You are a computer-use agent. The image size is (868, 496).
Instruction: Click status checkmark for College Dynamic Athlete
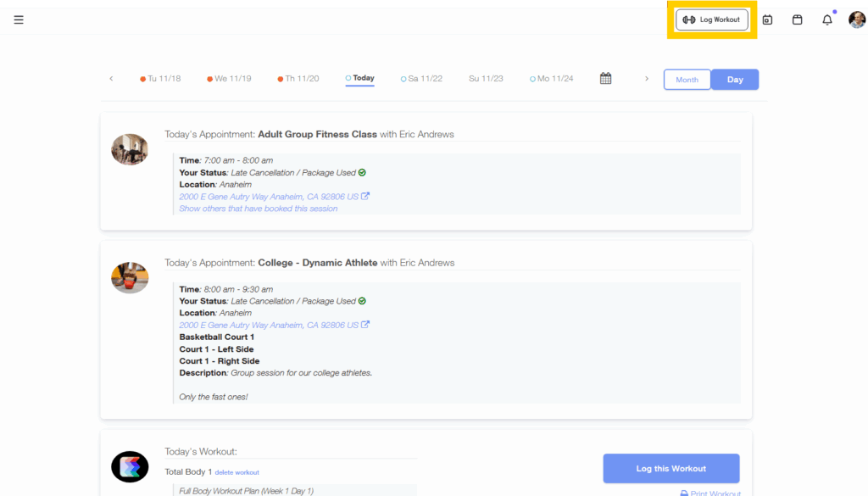coord(362,301)
